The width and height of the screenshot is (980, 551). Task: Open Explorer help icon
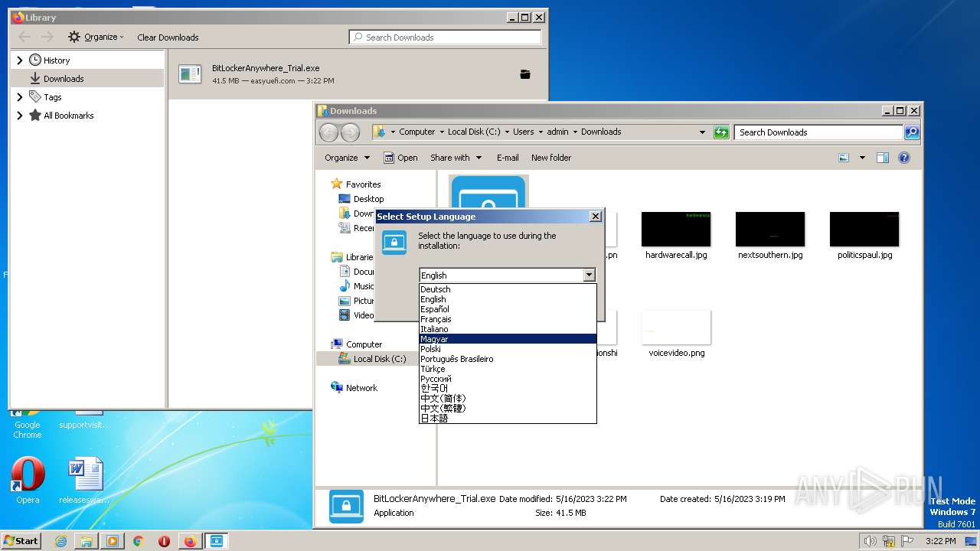[904, 158]
